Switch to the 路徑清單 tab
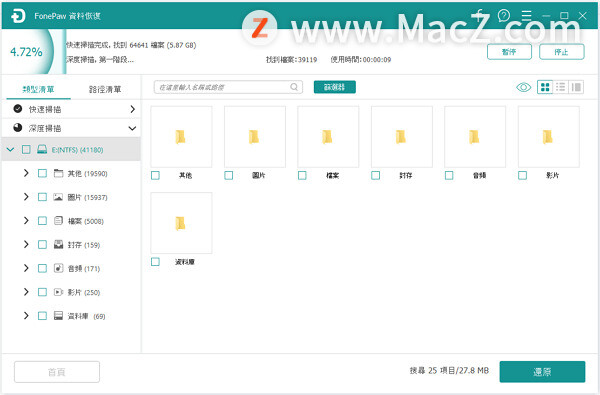Image resolution: width=600 pixels, height=395 pixels. 105,89
